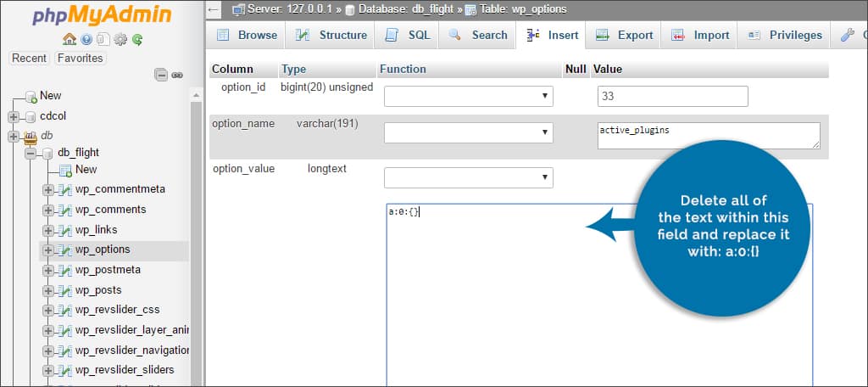868x387 pixels.
Task: Click Database: db_flight breadcrumb link
Action: click(404, 9)
